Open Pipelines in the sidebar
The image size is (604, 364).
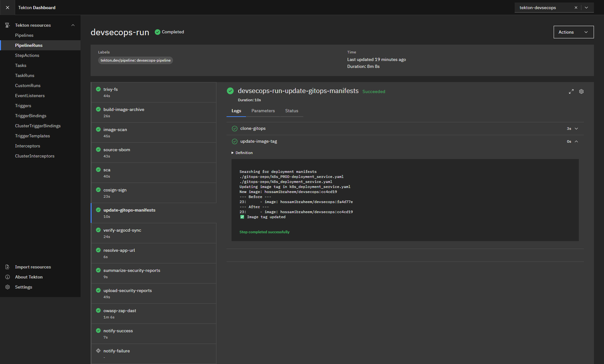click(24, 35)
